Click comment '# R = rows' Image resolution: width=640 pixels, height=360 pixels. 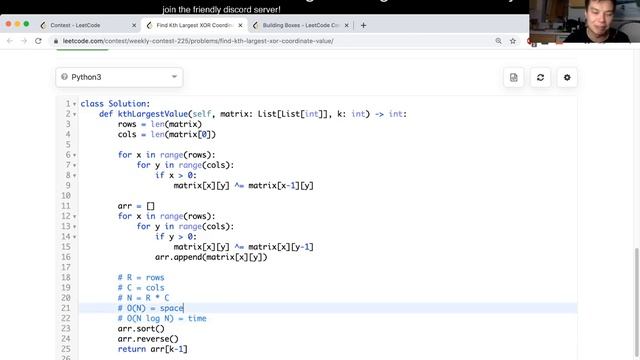pos(141,277)
